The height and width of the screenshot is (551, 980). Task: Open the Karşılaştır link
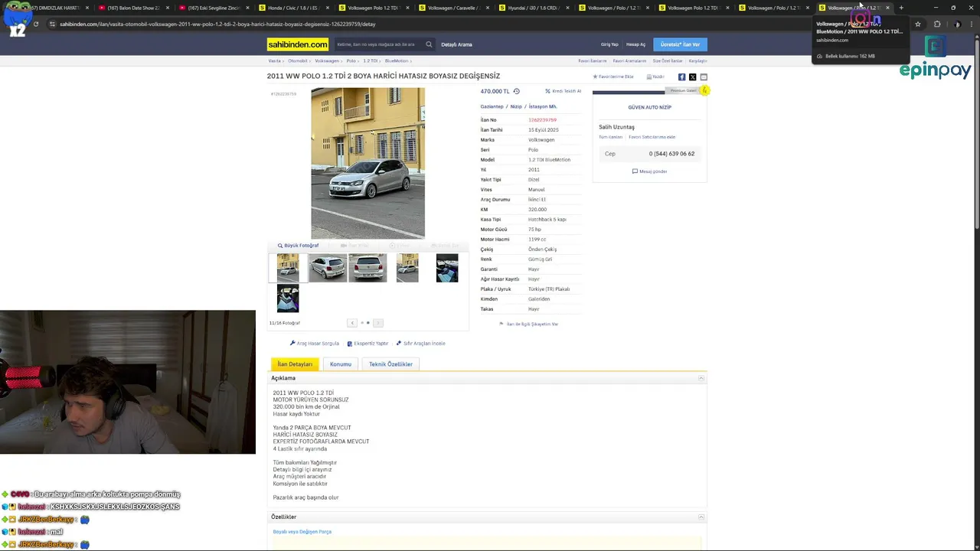[697, 60]
